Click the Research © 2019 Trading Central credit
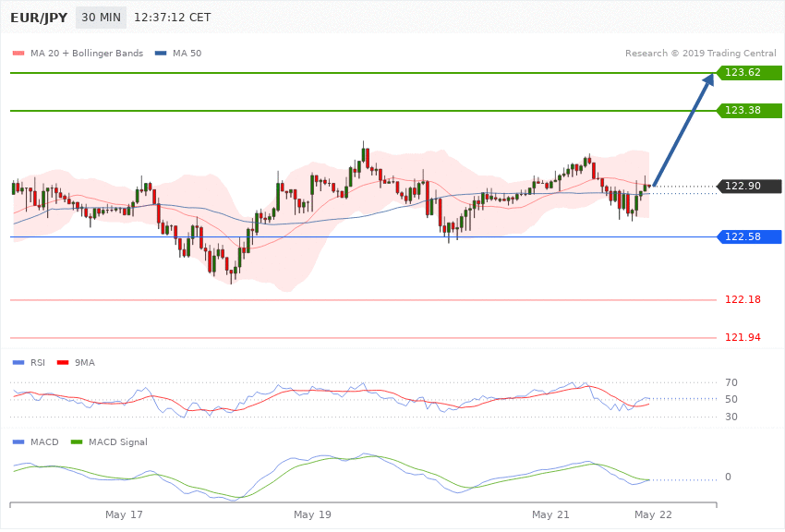The width and height of the screenshot is (785, 532). tap(700, 53)
